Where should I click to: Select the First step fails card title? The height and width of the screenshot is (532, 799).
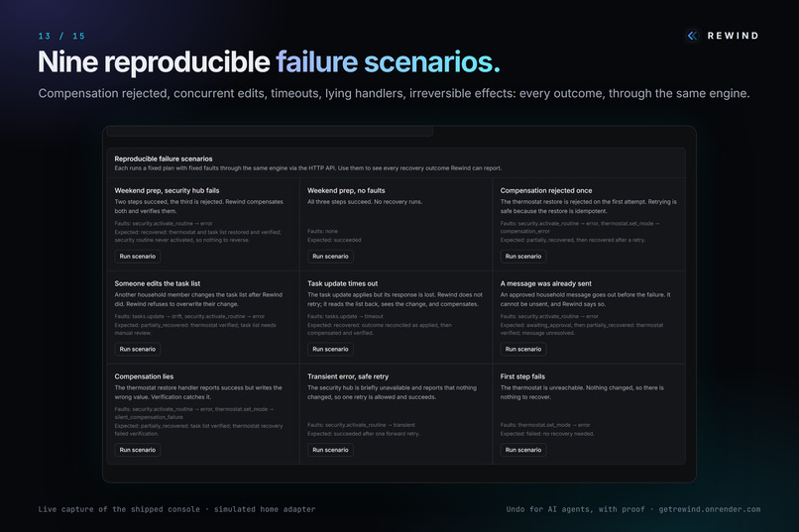(522, 376)
